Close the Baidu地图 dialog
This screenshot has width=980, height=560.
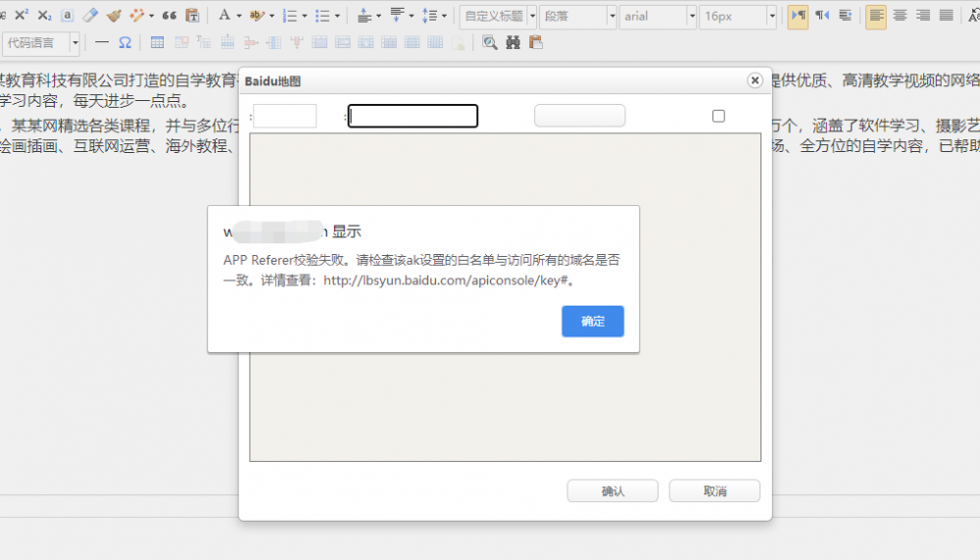tap(755, 80)
